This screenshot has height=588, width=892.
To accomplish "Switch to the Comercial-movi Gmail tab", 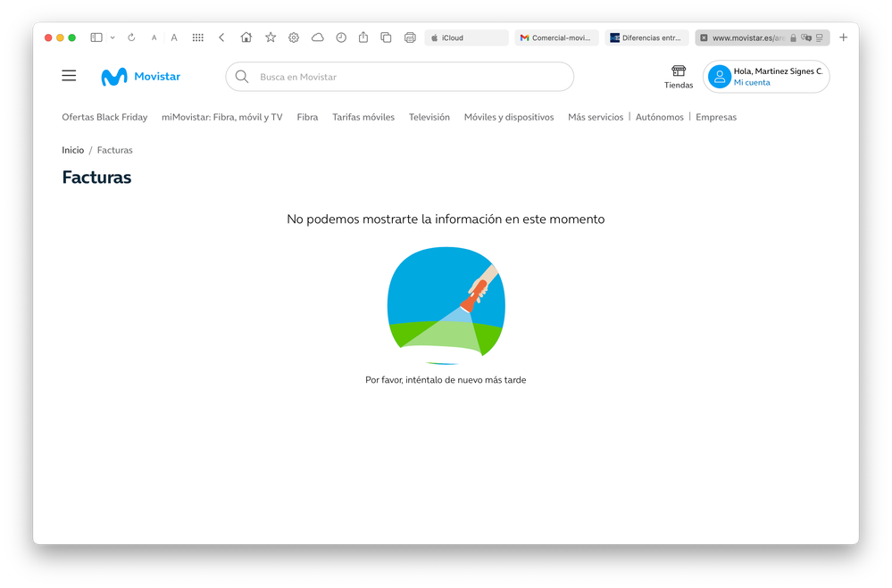I will pos(556,37).
